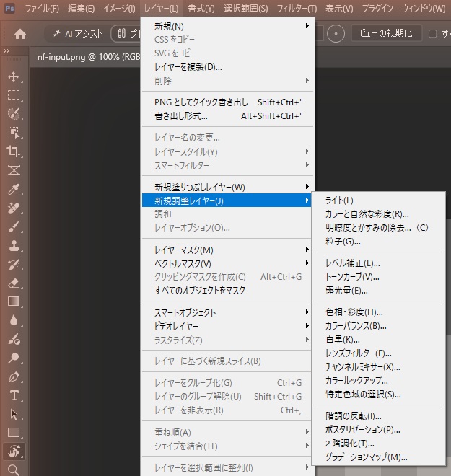The image size is (451, 476).
Task: Select the Pen tool
Action: pos(14,377)
